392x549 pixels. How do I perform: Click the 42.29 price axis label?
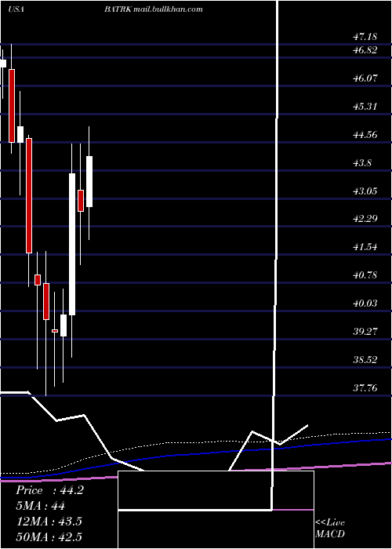365,219
